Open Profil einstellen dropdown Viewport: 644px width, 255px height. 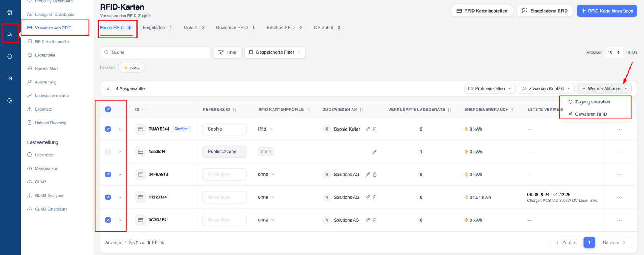(490, 88)
